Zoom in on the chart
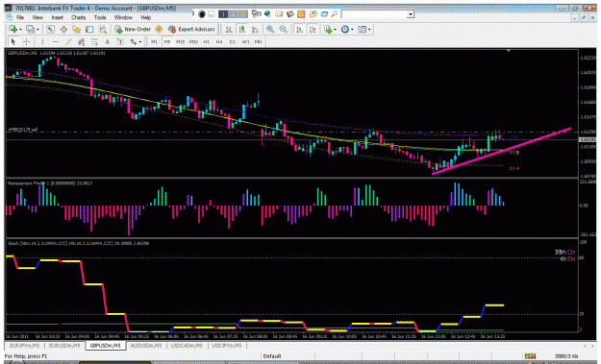The width and height of the screenshot is (601, 364). [270, 29]
